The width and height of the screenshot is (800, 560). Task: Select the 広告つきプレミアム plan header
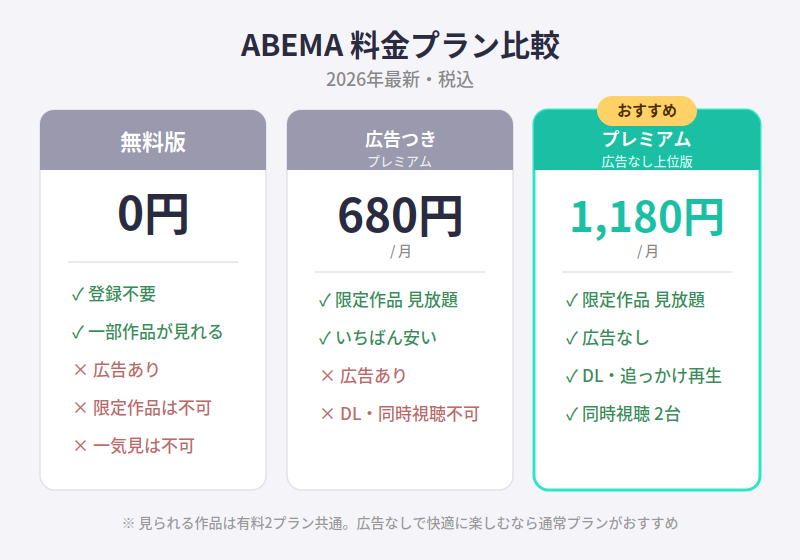click(400, 140)
